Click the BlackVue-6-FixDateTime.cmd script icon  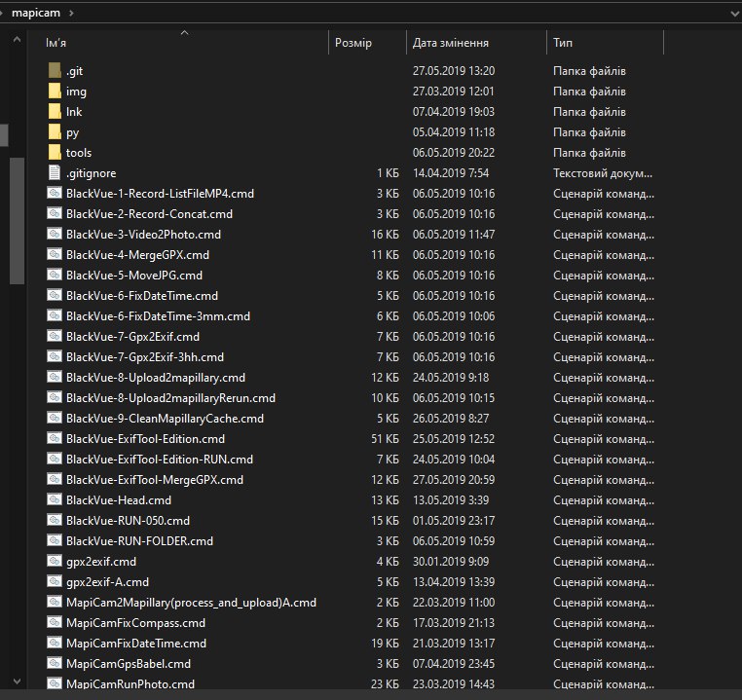point(55,295)
